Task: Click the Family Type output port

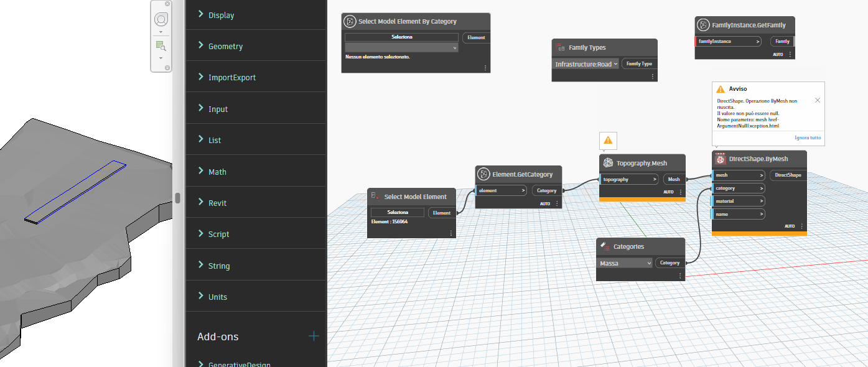Action: 639,63
